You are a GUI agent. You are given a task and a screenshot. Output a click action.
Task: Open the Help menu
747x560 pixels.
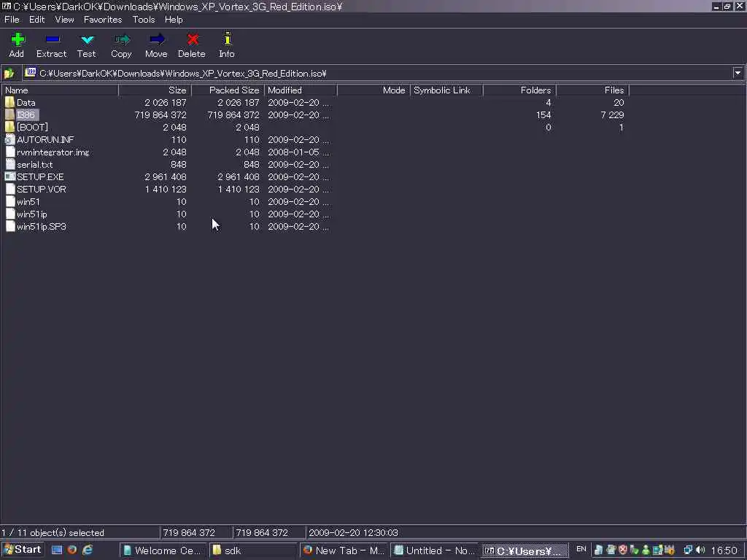(x=174, y=20)
